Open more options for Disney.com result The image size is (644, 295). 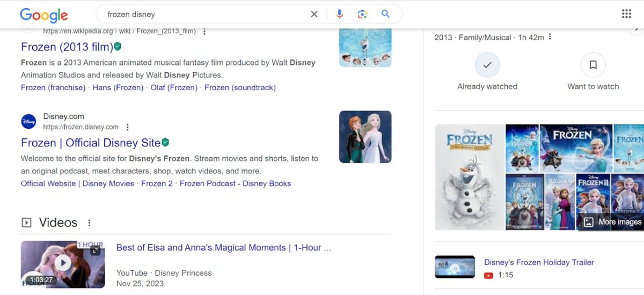(127, 127)
